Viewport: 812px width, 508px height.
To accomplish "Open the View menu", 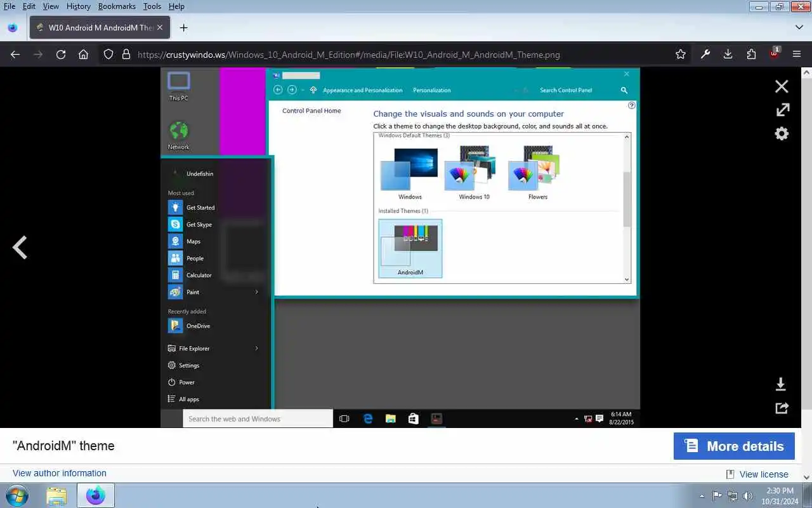I will [51, 6].
